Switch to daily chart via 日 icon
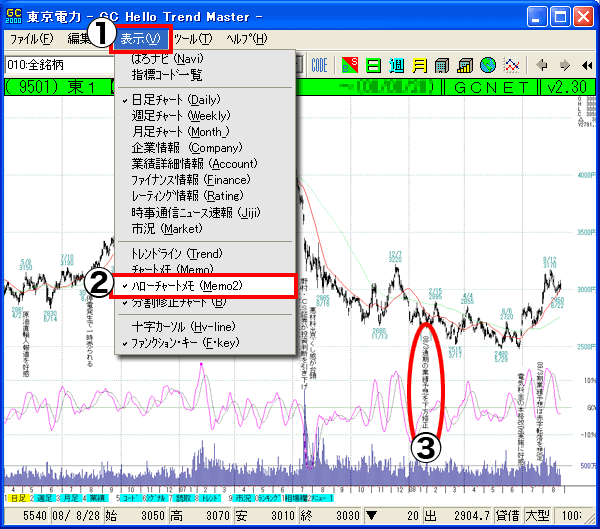 373,65
